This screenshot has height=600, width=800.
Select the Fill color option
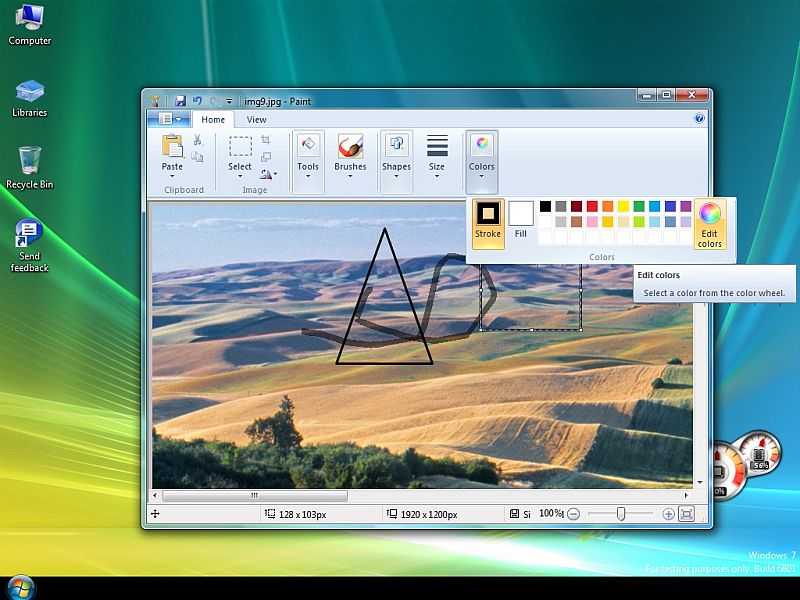[x=520, y=220]
